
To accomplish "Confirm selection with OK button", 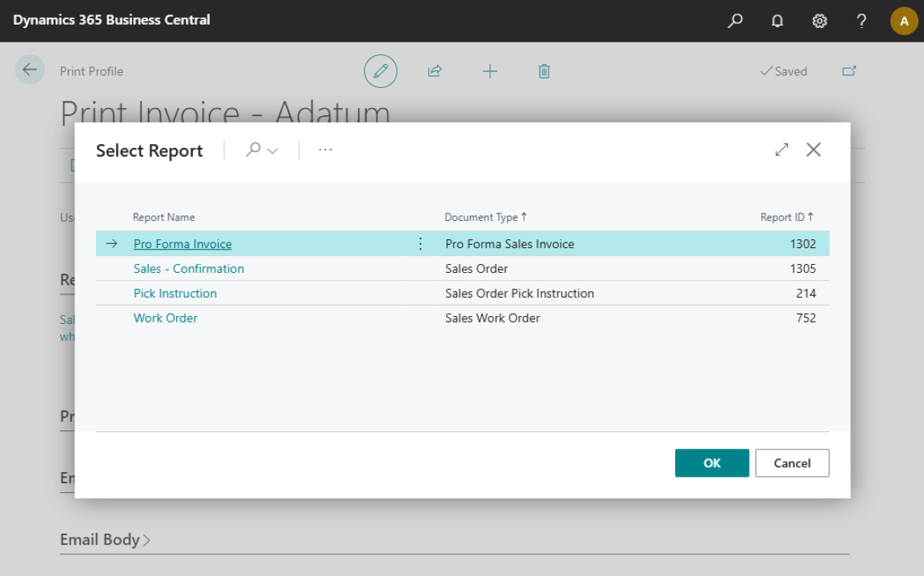I will pos(712,463).
